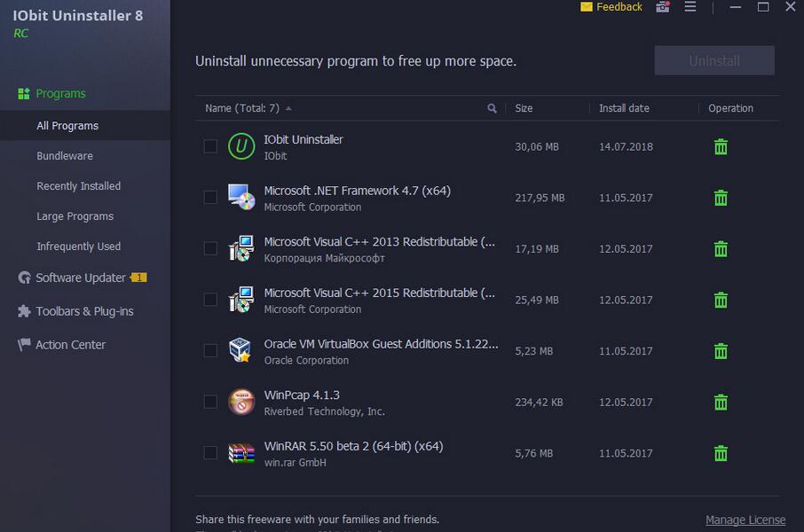Select the Visual C++ 2015 Redistributable checkbox
Viewport: 804px width, 532px height.
[210, 300]
